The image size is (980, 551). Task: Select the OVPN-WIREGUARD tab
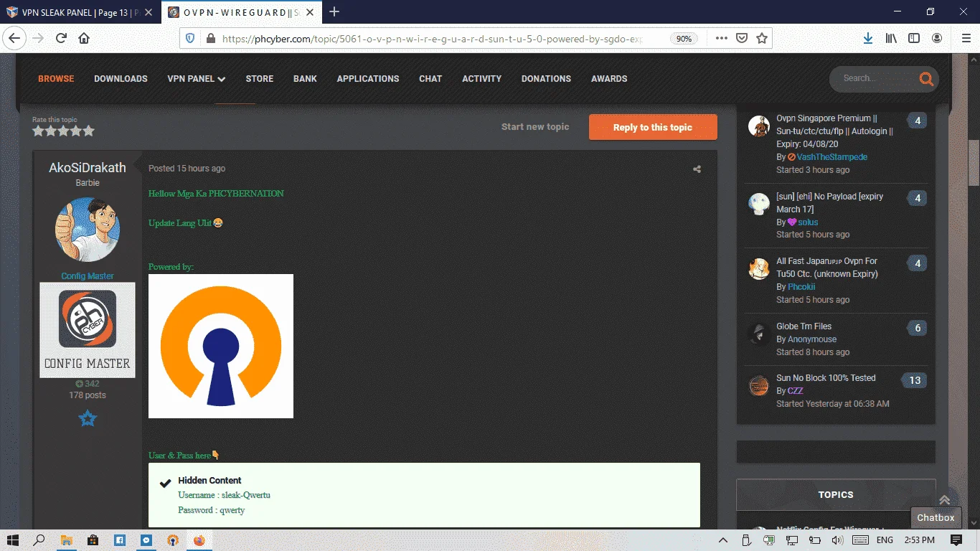[241, 12]
